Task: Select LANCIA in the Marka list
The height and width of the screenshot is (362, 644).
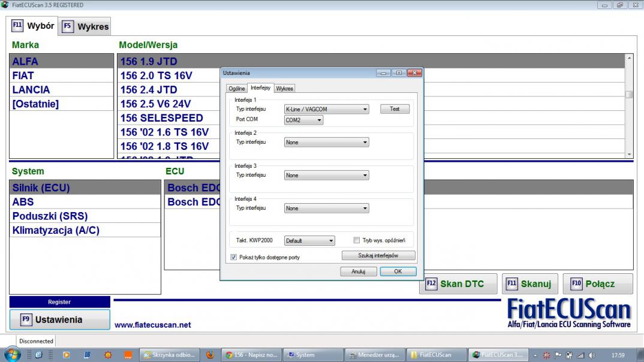Action: click(62, 89)
